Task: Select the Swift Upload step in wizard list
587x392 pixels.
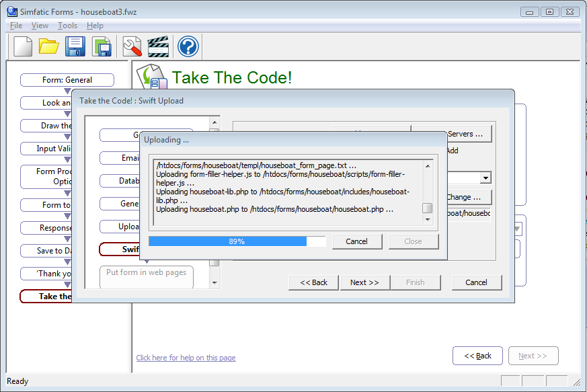Action: pos(120,249)
